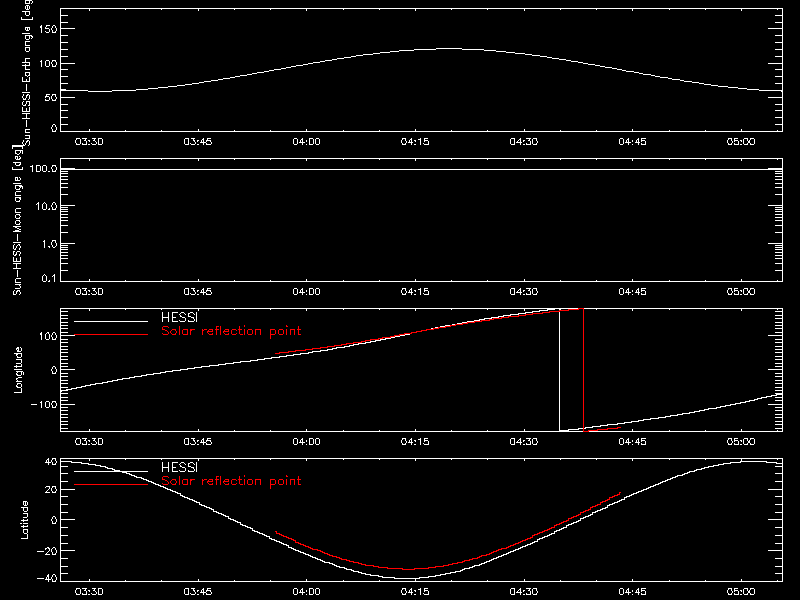The width and height of the screenshot is (800, 600).
Task: Click red legend line sample in Latitude plot
Action: (111, 484)
